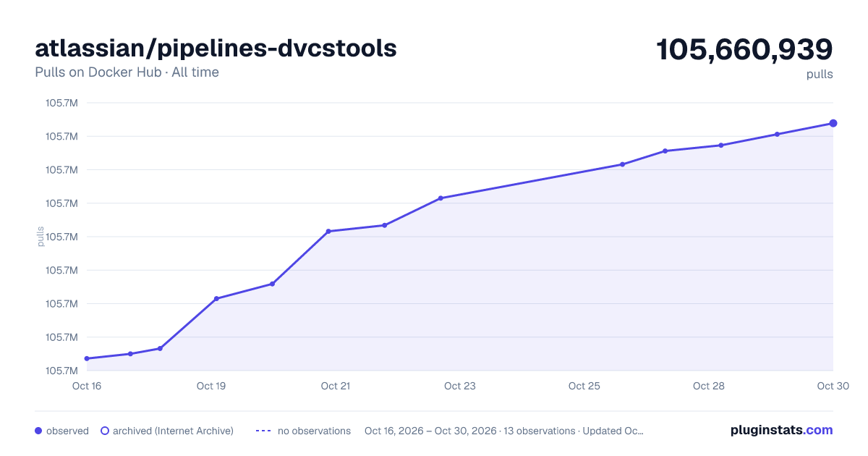Click the Oct 23 axis label
Viewport: 868px width, 456px height.
point(460,386)
